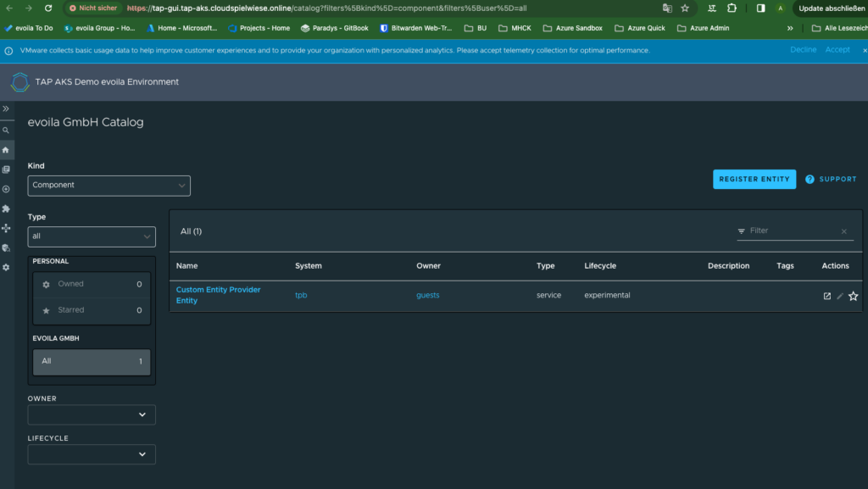Image resolution: width=868 pixels, height=489 pixels.
Task: Click the Home icon in the sidebar
Action: 6,150
